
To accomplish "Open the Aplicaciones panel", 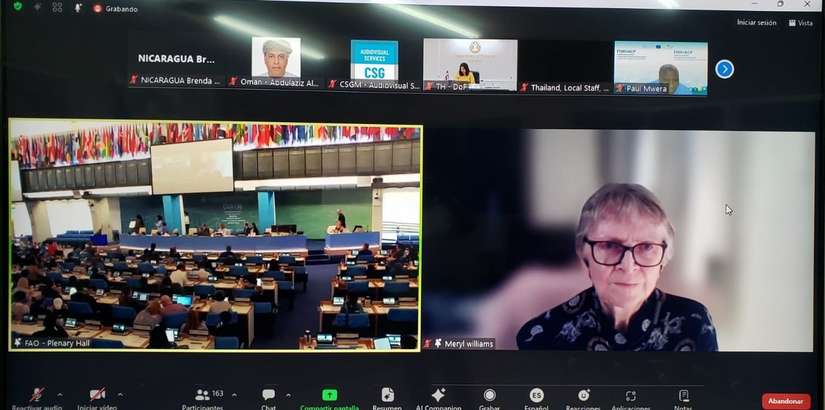I will click(630, 397).
